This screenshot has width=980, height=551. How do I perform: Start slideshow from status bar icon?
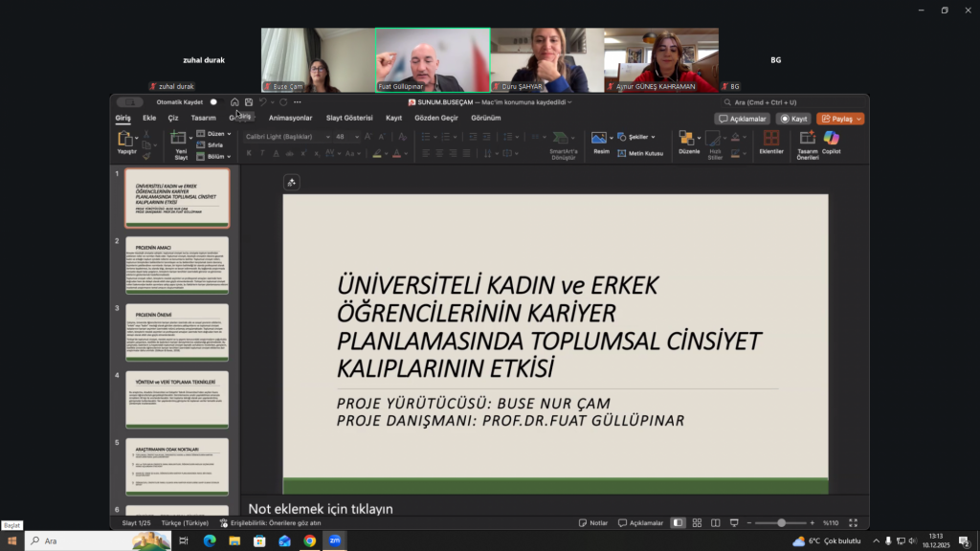[735, 523]
